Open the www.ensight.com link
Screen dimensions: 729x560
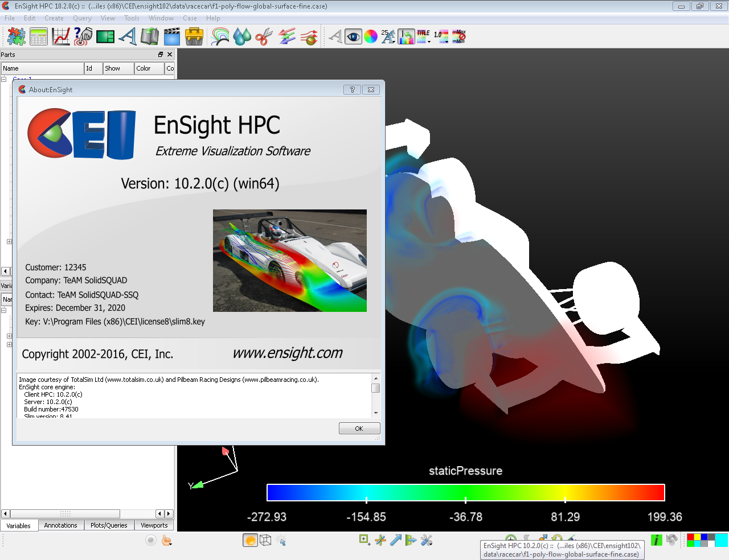click(288, 353)
